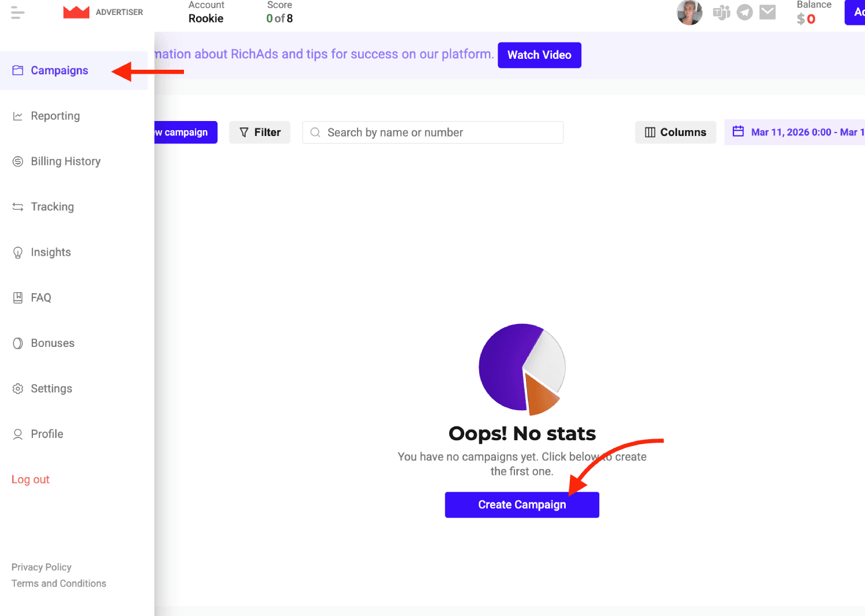The width and height of the screenshot is (865, 616).
Task: Open the user avatar profile picture
Action: [689, 12]
